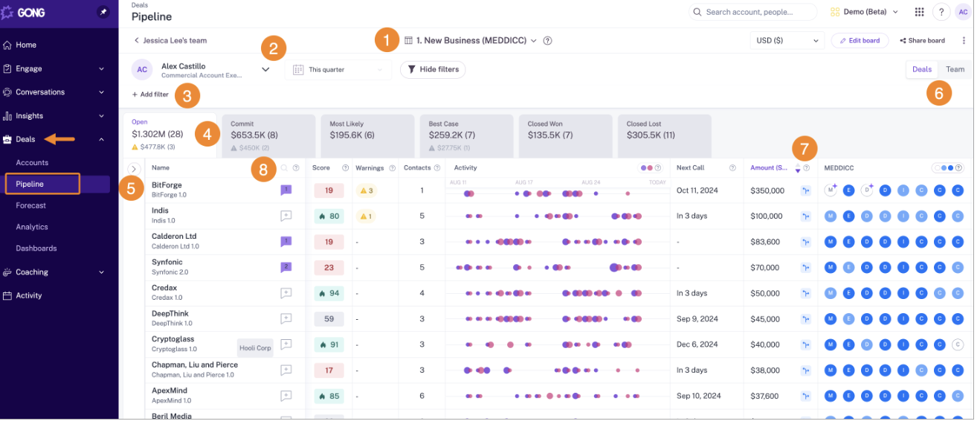Click search icon in Name column header

284,168
